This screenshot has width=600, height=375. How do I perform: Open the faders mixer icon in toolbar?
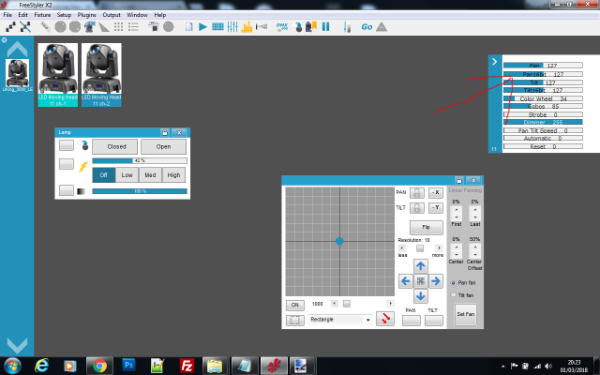pos(232,27)
